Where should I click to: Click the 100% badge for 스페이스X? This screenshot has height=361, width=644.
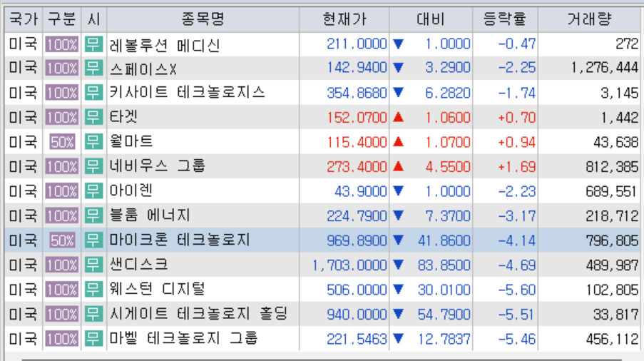(x=61, y=68)
